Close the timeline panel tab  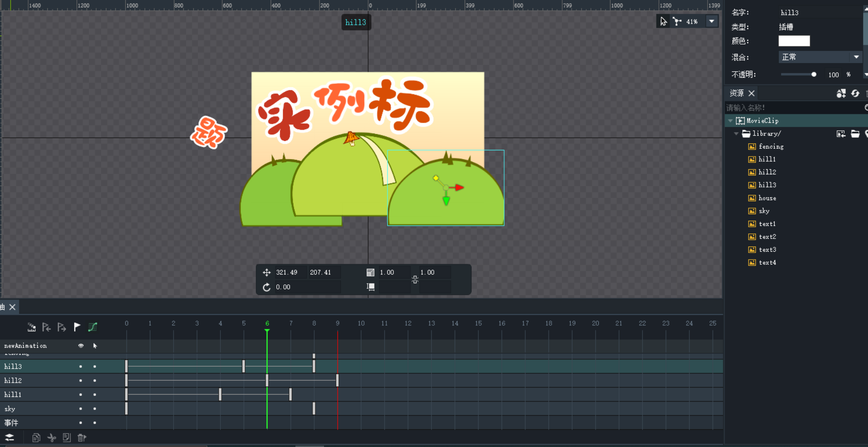[x=12, y=307]
